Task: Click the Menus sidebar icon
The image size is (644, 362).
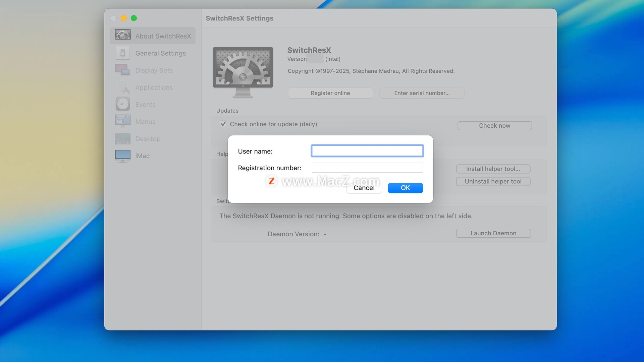Action: coord(123,121)
